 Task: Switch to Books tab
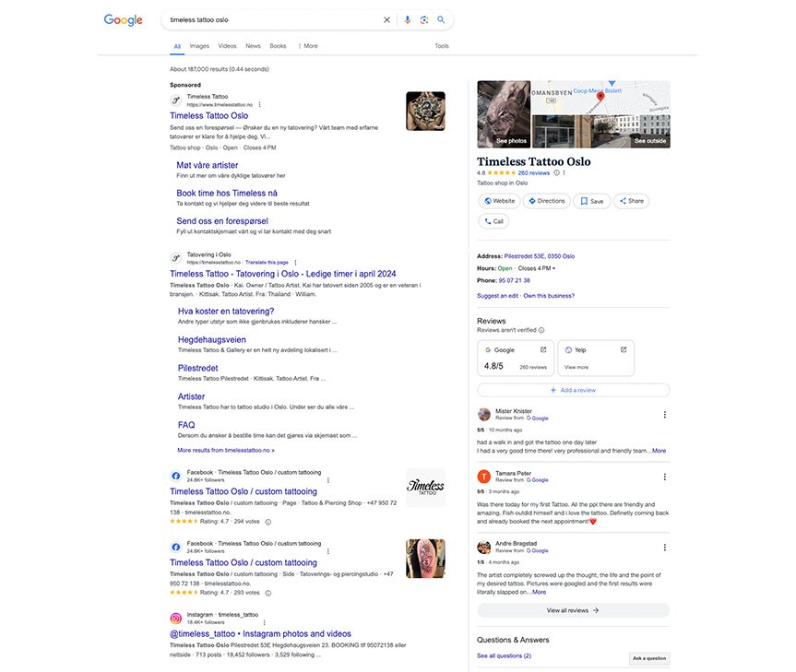coord(278,46)
